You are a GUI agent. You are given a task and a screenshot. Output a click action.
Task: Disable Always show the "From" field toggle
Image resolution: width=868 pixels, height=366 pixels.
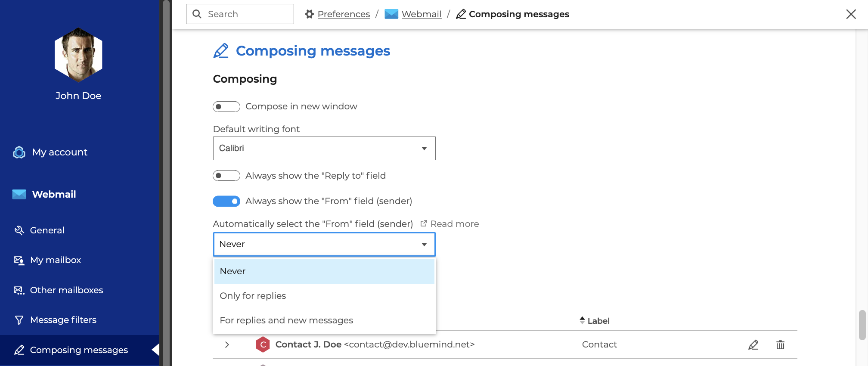(226, 201)
